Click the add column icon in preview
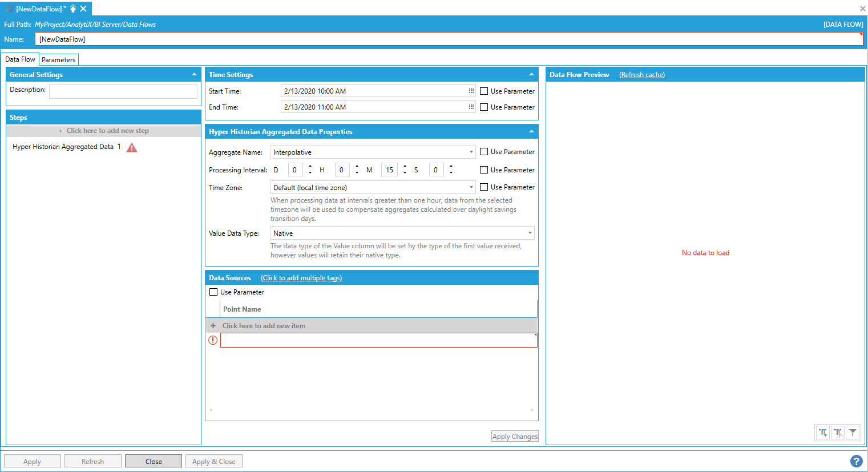Viewport: 868px width, 472px height. (823, 433)
